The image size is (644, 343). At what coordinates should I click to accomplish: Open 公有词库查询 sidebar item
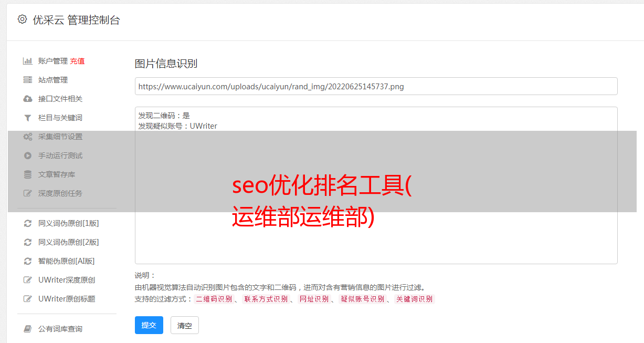(60, 329)
